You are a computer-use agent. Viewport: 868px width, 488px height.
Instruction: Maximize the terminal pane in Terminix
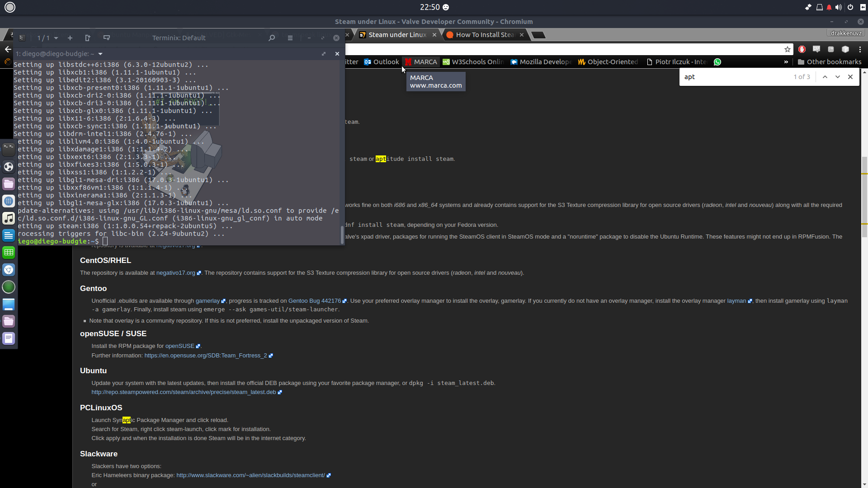[324, 54]
